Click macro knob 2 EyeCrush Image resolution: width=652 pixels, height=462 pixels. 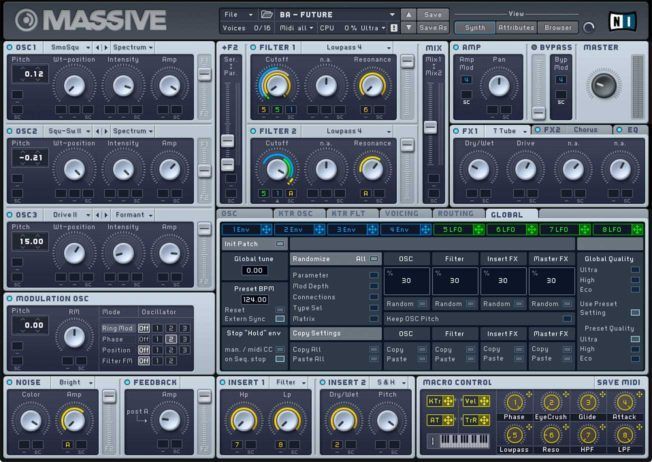551,403
